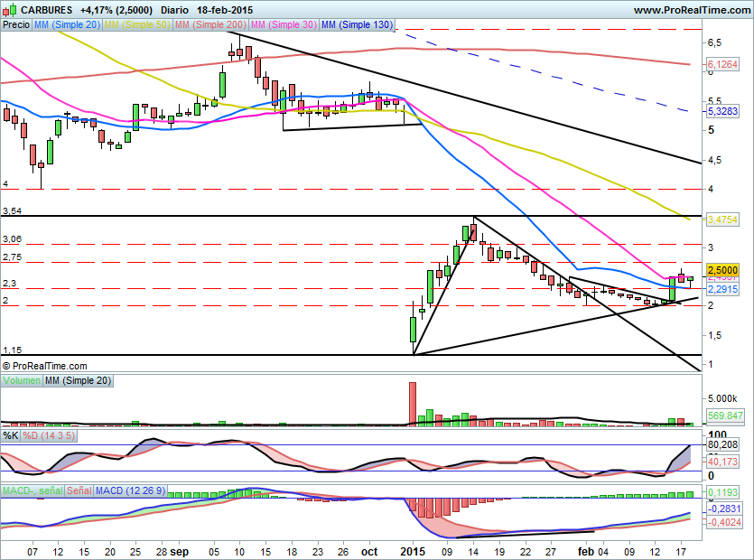Click the 6,1264 moving average value tag
This screenshot has width=754, height=560.
[722, 64]
